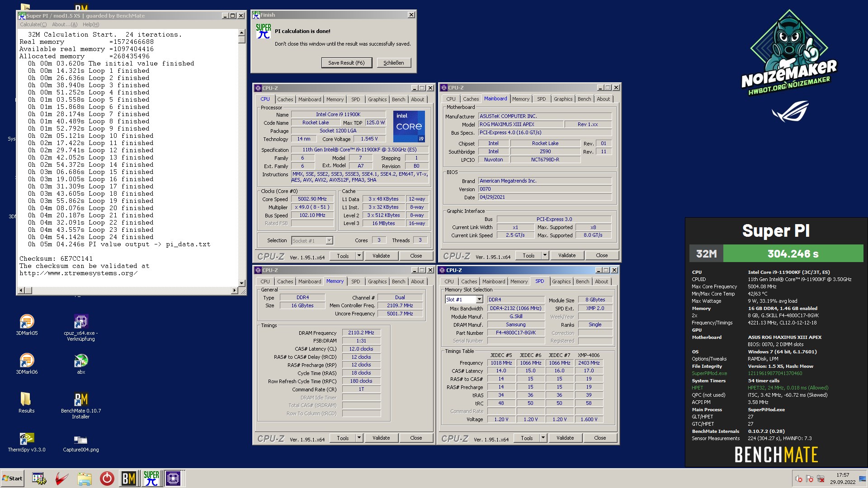
Task: Expand Tools dropdown arrow in Mainboard window
Action: (x=545, y=255)
